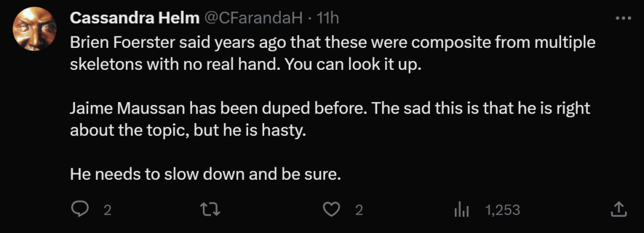Open the tweet via the 11h timestamp

tap(328, 18)
